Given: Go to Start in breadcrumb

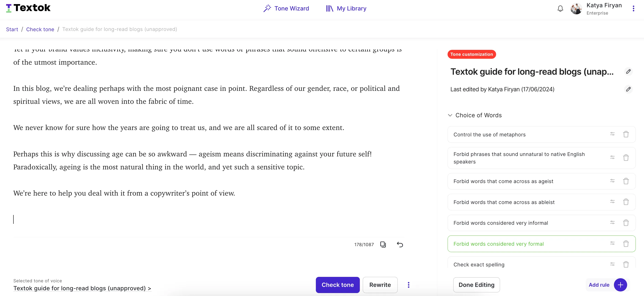Looking at the screenshot, I should click(x=12, y=29).
